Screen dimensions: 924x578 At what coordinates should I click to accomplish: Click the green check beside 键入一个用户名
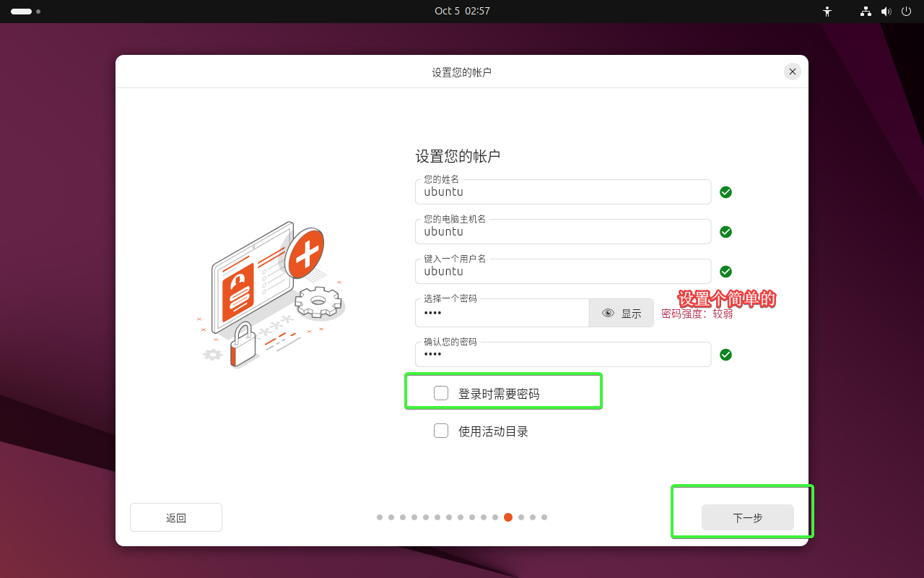pos(726,272)
